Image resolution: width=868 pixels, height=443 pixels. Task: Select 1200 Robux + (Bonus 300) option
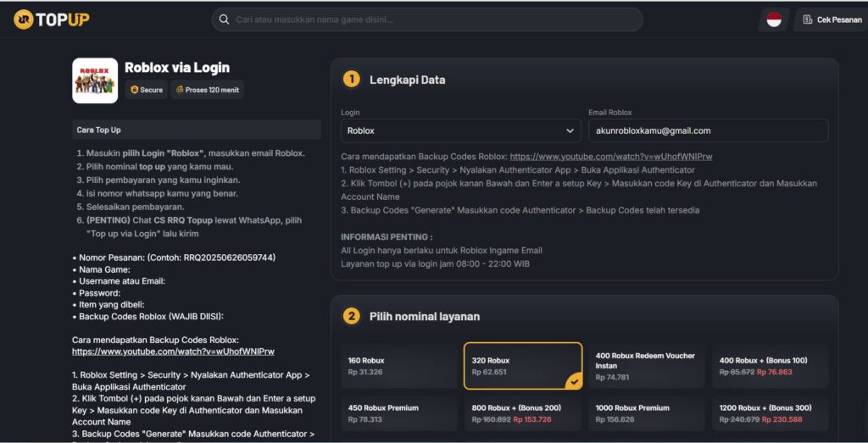[771, 413]
